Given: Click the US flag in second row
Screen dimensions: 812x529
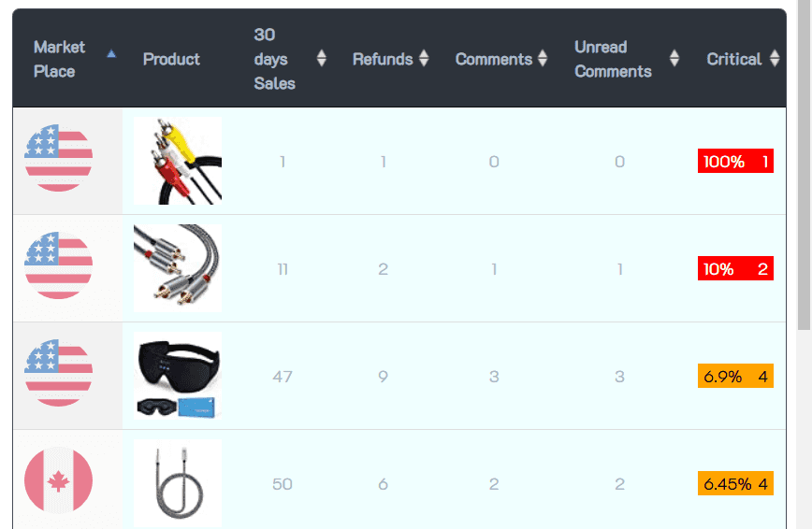Looking at the screenshot, I should pyautogui.click(x=58, y=268).
